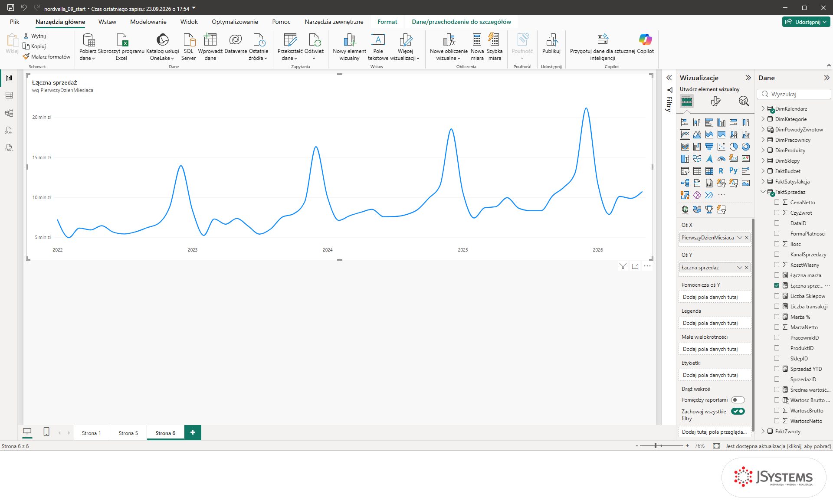This screenshot has width=833, height=504.
Task: Expand the DimKalendarz table
Action: 763,109
